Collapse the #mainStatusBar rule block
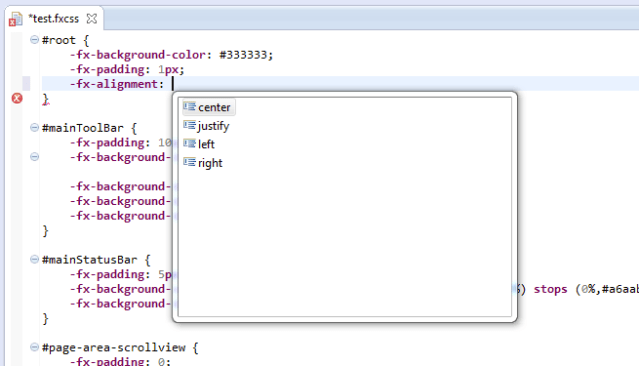Viewport: 639px width, 366px height. click(35, 259)
